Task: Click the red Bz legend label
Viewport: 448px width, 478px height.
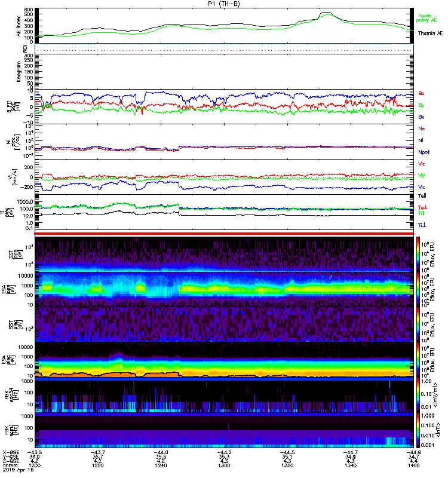Action: tap(421, 93)
